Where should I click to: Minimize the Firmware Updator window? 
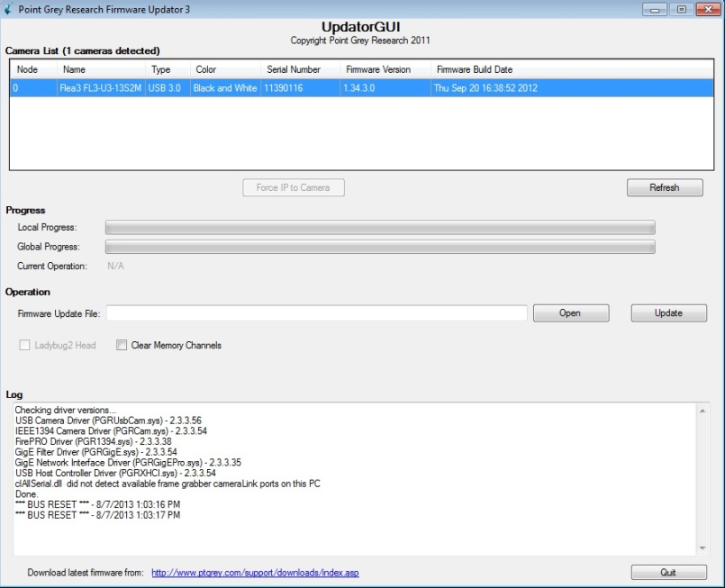[655, 9]
